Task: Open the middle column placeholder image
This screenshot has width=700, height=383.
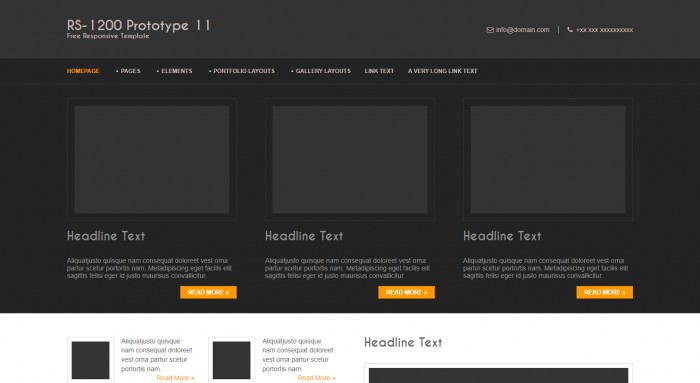Action: point(350,159)
